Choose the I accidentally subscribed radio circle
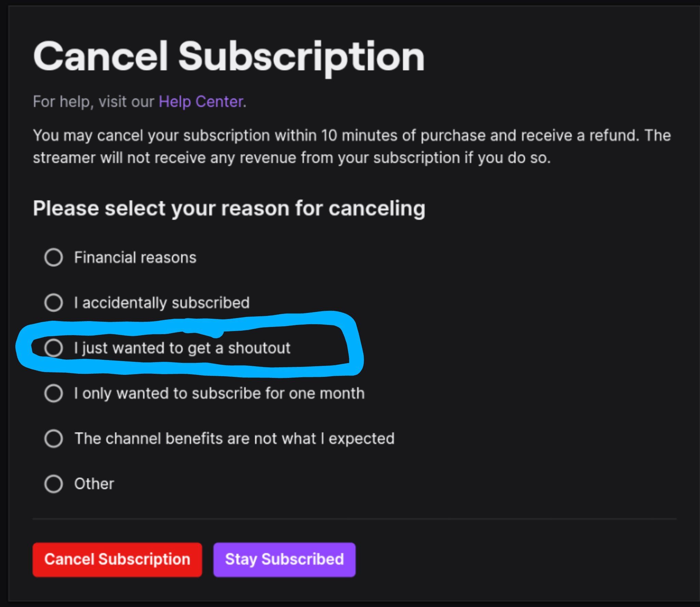700x607 pixels. pos(54,303)
